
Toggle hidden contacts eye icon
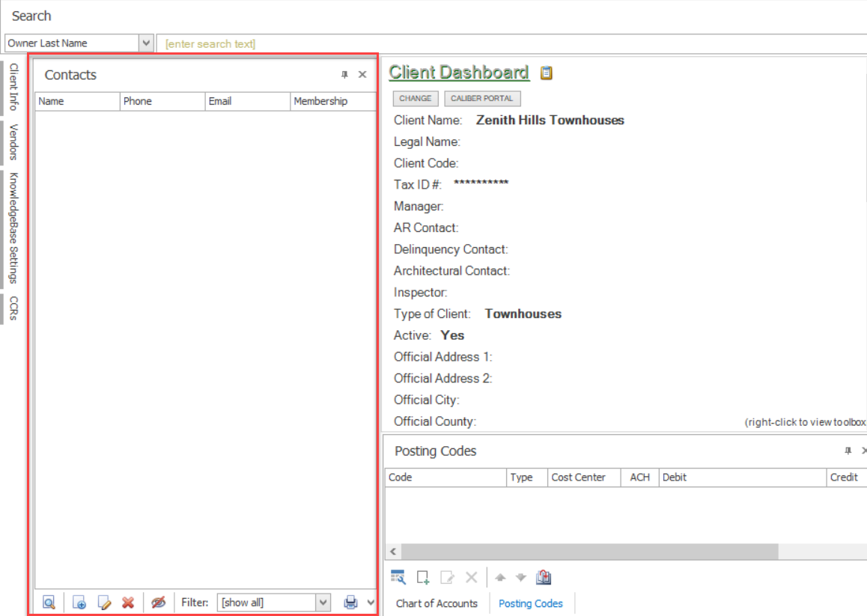pos(158,603)
